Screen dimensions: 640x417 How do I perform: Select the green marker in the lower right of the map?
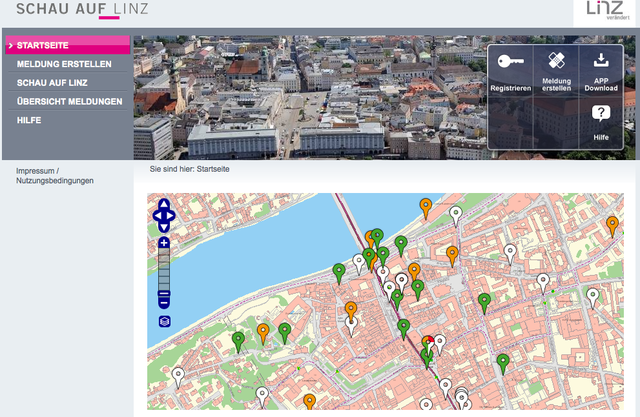pyautogui.click(x=503, y=363)
